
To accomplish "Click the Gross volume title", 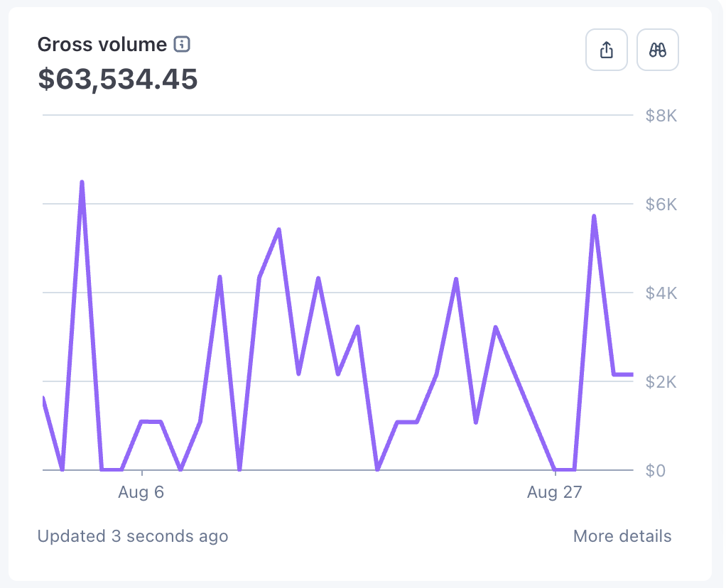I will click(102, 45).
